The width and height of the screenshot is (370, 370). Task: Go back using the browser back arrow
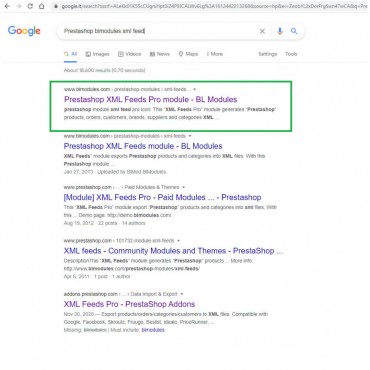(x=7, y=6)
